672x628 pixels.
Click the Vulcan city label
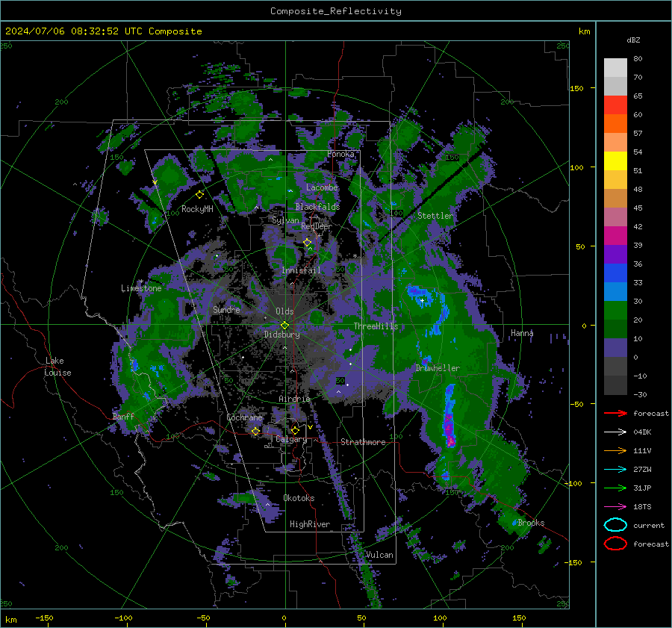(x=379, y=555)
